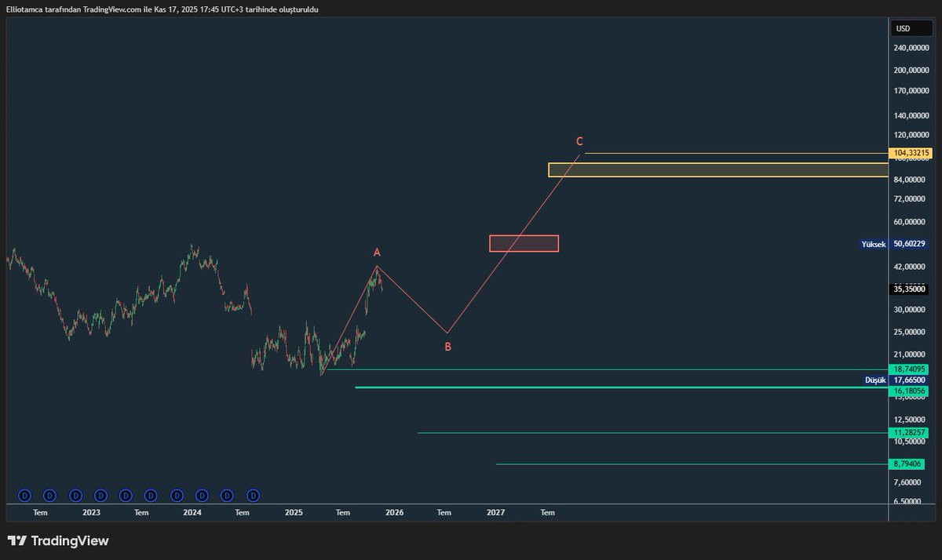942x560 pixels.
Task: Select the green 16,18056 price label
Action: [x=910, y=390]
